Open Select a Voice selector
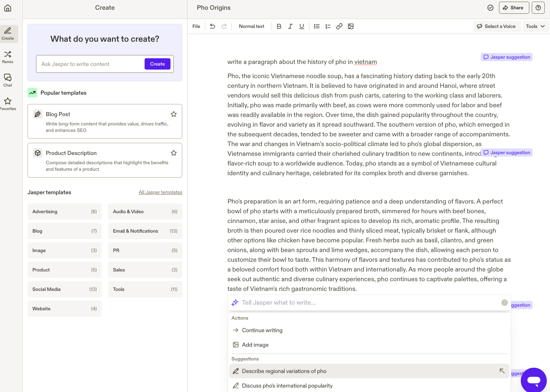Image resolution: width=550 pixels, height=392 pixels. point(497,26)
